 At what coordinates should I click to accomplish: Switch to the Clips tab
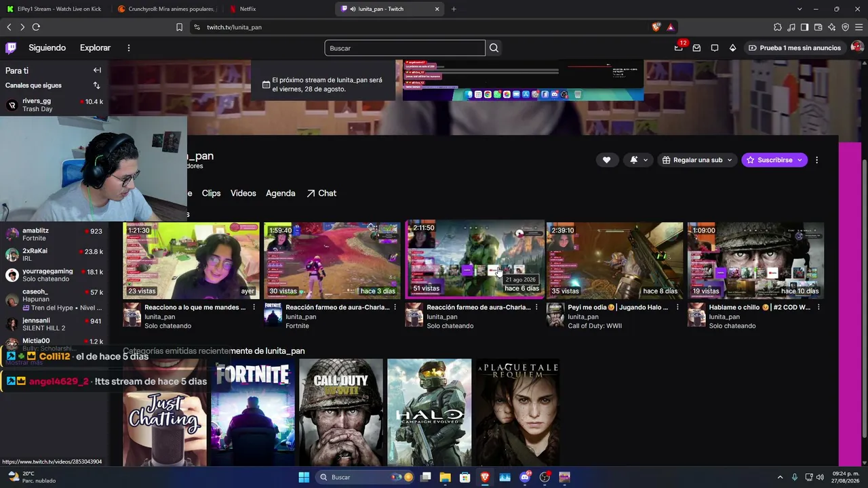[211, 193]
